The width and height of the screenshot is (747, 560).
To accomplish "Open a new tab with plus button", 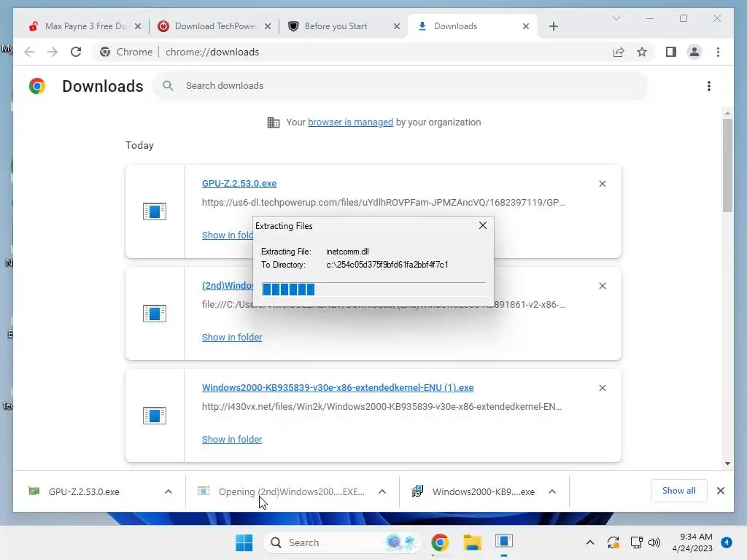I will pos(553,26).
